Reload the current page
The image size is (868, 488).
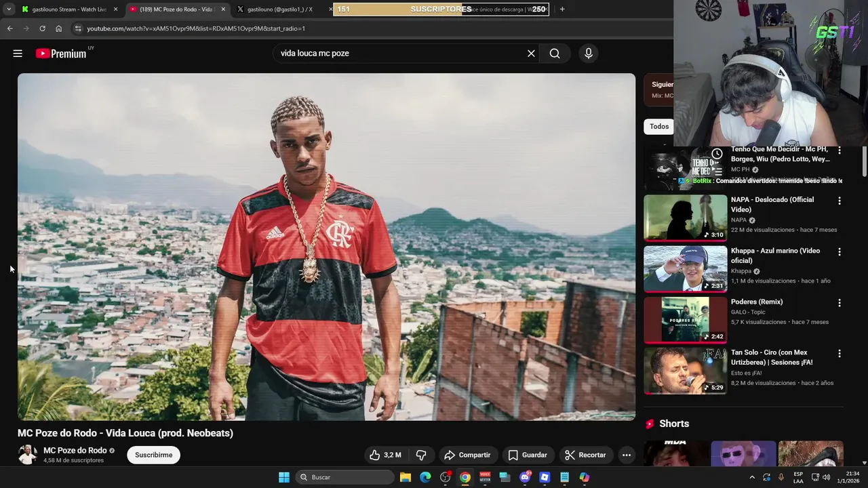tap(42, 28)
